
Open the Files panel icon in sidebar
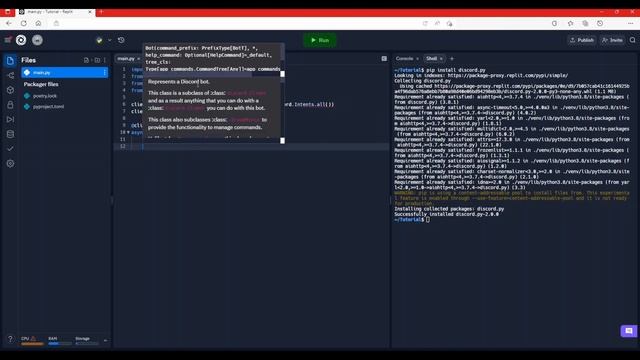pos(10,61)
